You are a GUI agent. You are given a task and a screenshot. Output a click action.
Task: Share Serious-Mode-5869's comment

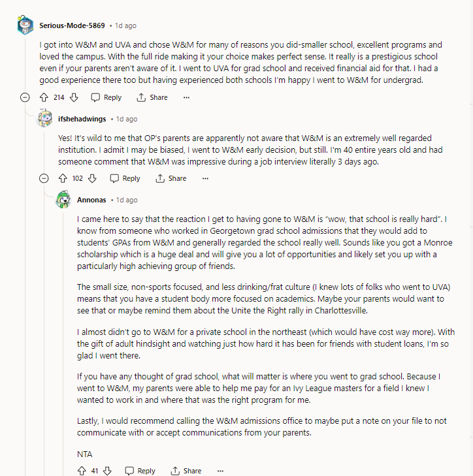pos(152,97)
